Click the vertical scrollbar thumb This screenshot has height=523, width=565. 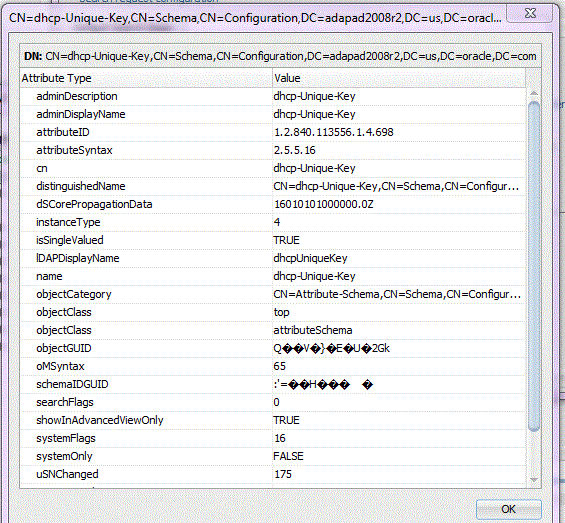tap(534, 266)
